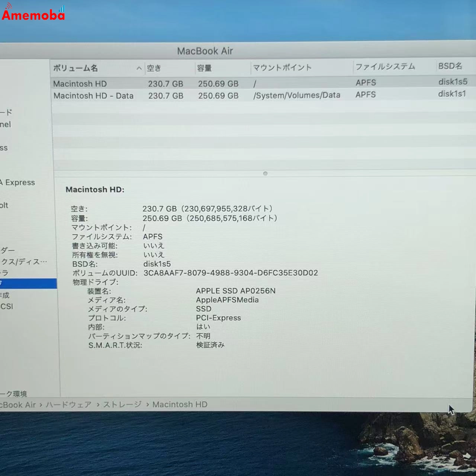The image size is (476, 476).
Task: Select the SATA Express sidebar entry
Action: [17, 182]
